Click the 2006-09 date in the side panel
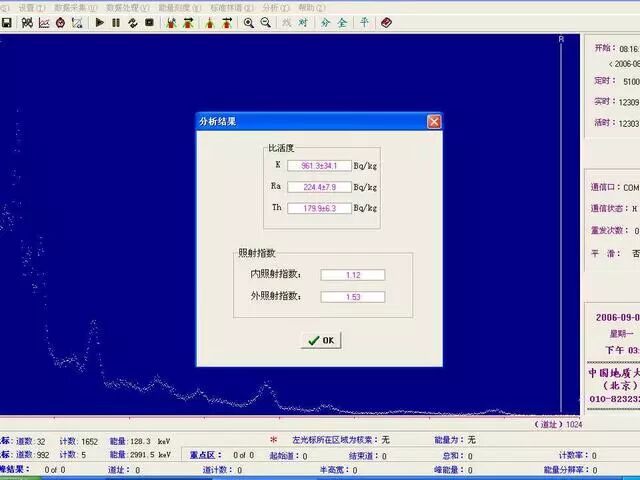The width and height of the screenshot is (640, 480). click(x=617, y=318)
